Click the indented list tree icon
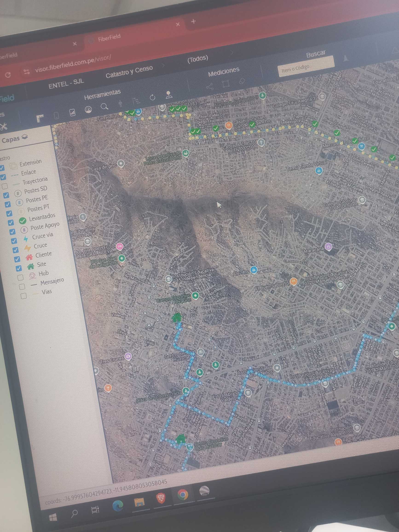 [136, 100]
